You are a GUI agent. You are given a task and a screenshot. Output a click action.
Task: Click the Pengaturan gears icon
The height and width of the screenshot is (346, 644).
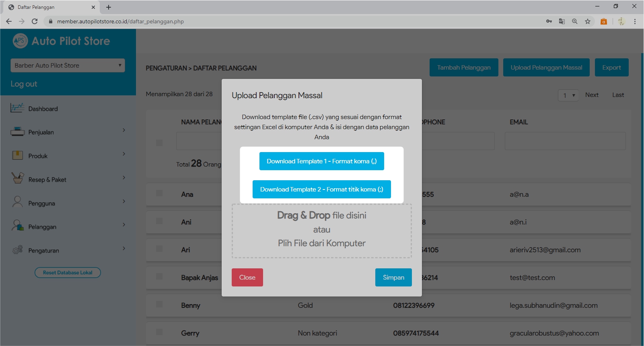pos(17,250)
